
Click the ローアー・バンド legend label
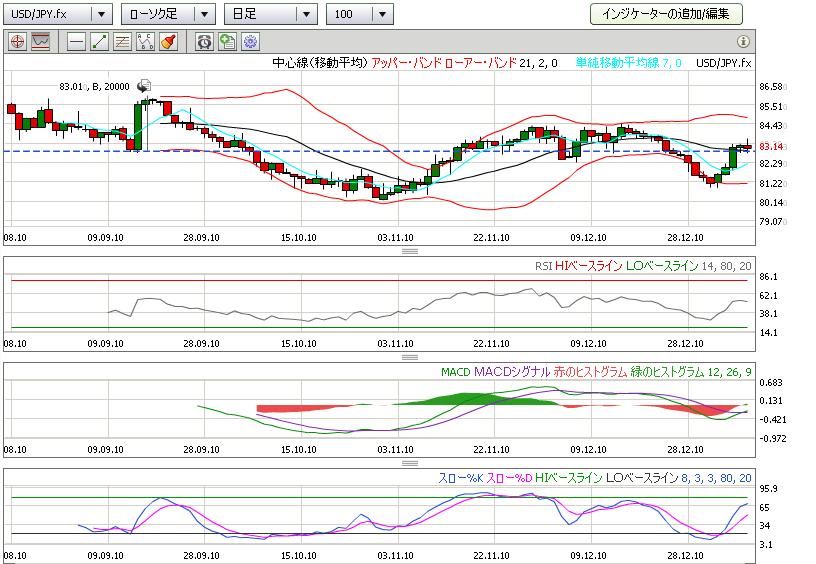tap(481, 63)
